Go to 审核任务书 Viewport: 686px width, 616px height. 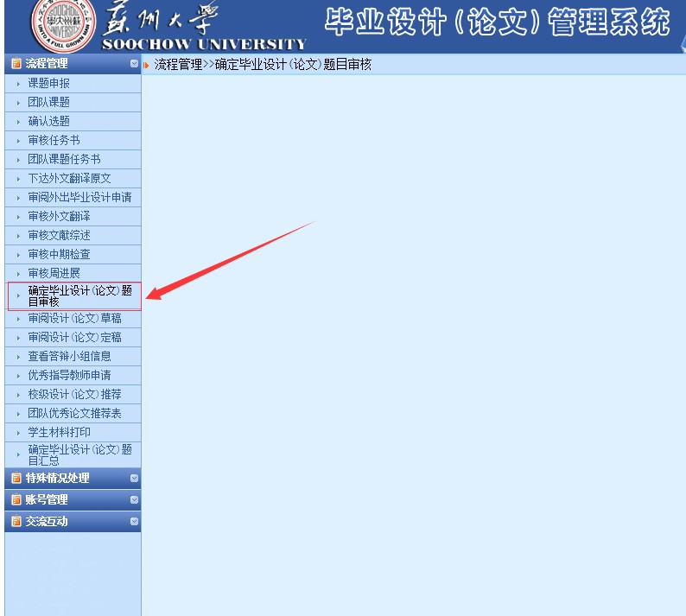[54, 140]
